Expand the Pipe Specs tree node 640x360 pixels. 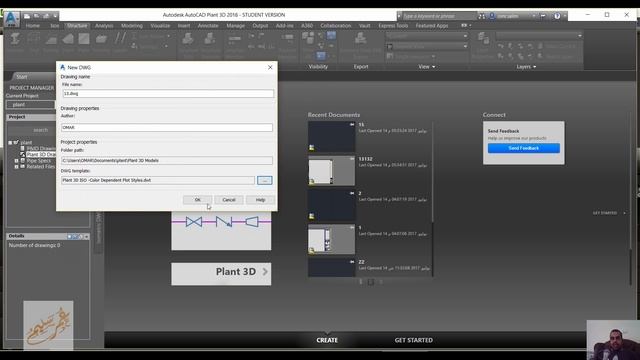point(16,161)
